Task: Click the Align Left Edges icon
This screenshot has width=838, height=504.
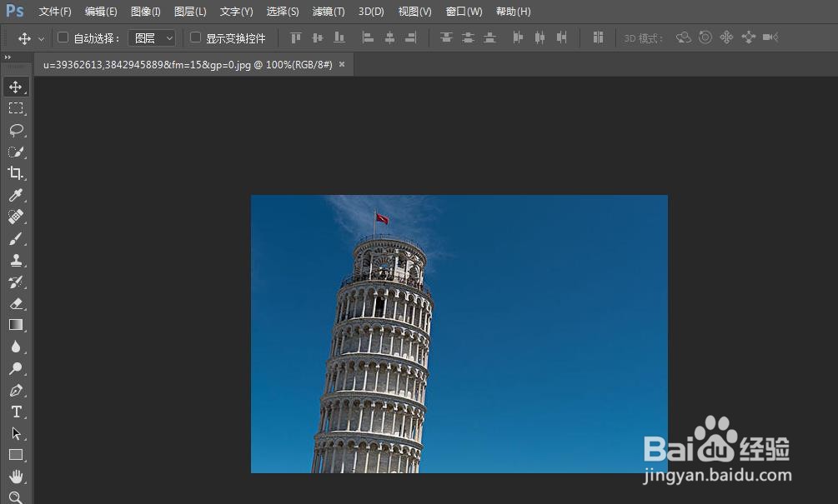Action: (368, 37)
